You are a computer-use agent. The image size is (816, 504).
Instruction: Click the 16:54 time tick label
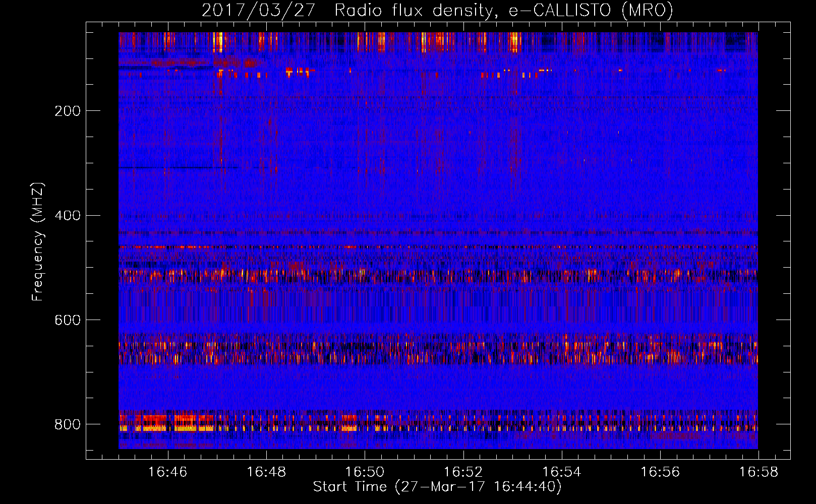562,472
